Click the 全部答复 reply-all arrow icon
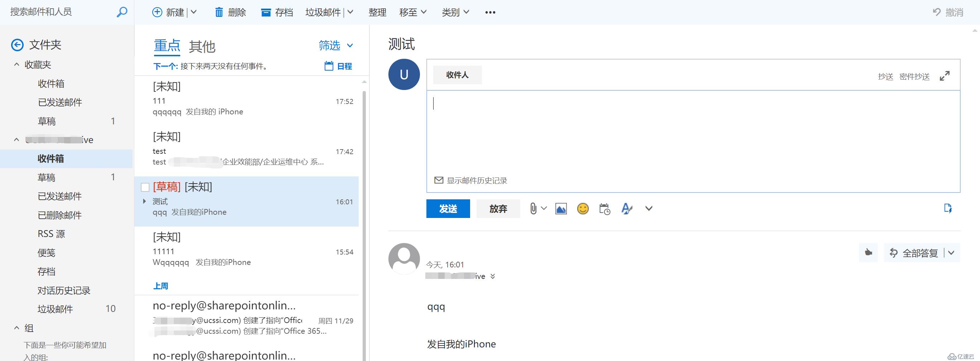 point(894,253)
